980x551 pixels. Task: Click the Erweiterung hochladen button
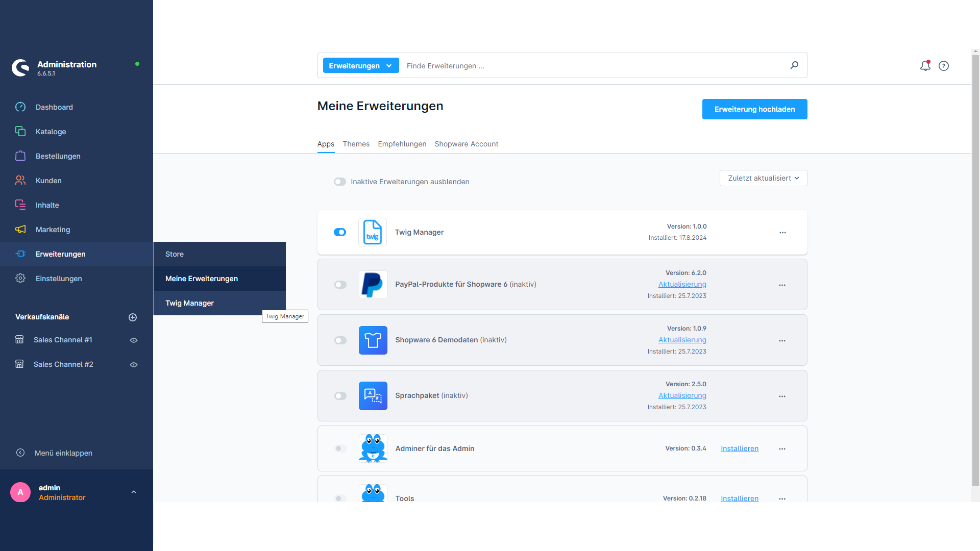click(x=754, y=109)
